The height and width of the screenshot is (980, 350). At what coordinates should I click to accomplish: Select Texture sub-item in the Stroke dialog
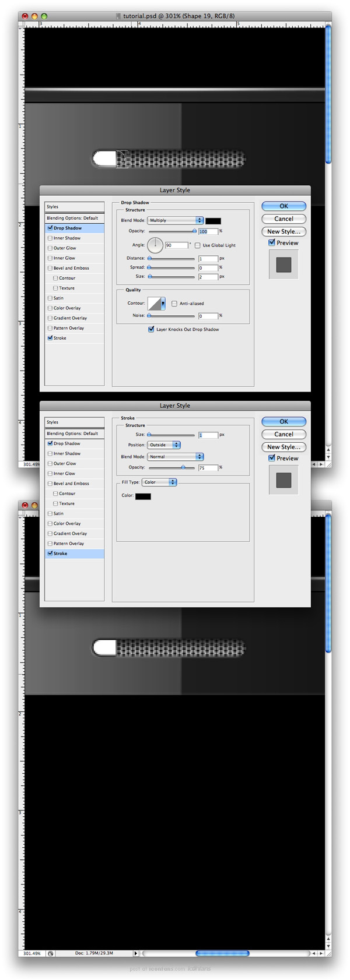coord(75,503)
